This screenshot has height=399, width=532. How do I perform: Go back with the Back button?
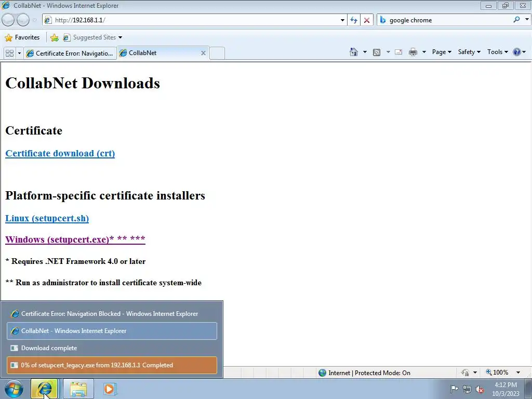[8, 20]
